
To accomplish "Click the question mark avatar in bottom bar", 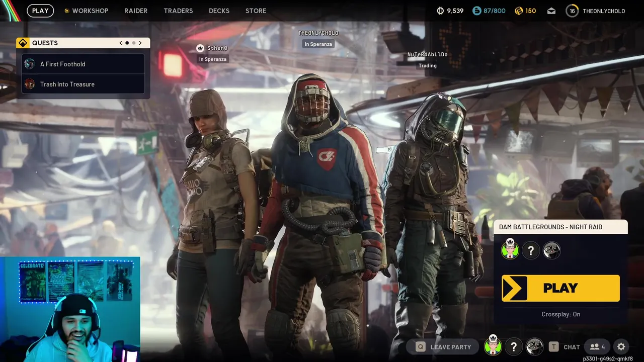I will pyautogui.click(x=514, y=346).
